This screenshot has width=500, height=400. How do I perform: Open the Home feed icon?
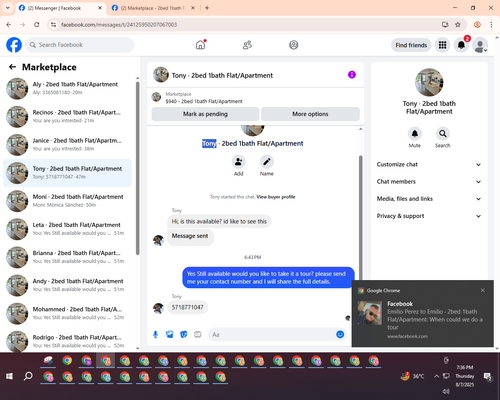pos(200,45)
